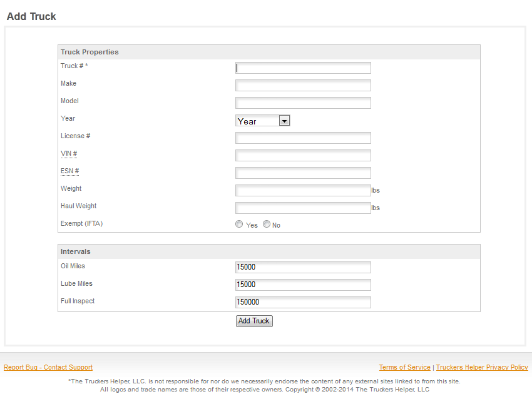Viewport: 532px width, 404px height.
Task: Focus the Truck # input field
Action: pos(303,68)
